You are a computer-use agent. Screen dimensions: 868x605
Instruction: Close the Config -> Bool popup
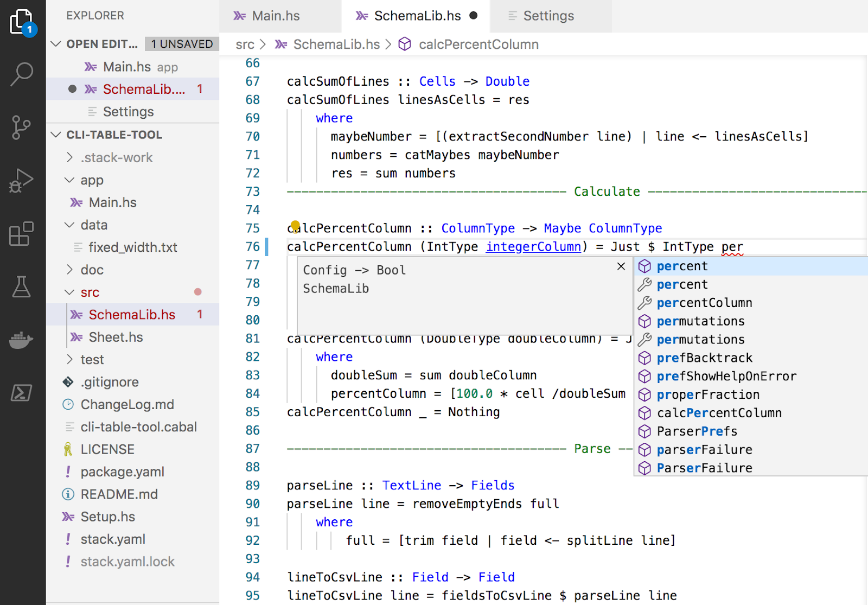pyautogui.click(x=621, y=266)
